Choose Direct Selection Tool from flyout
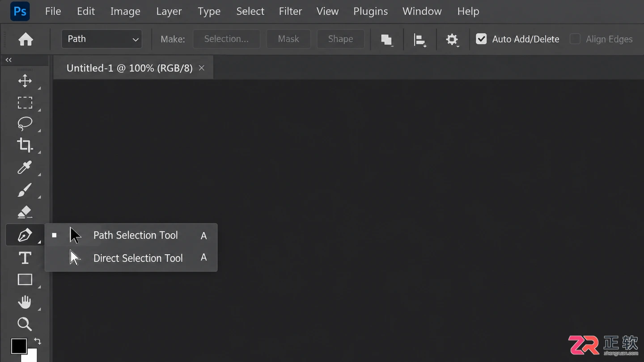 [131, 258]
